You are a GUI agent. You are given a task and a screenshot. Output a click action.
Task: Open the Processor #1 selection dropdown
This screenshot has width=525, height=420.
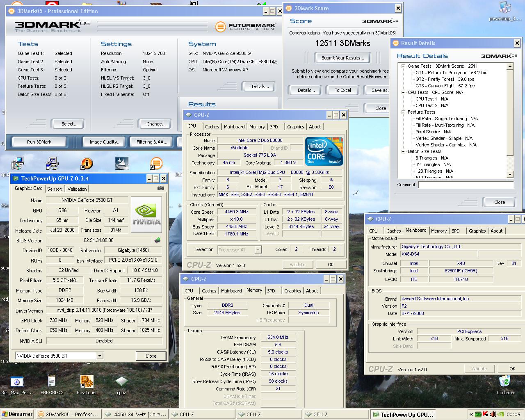coord(258,249)
